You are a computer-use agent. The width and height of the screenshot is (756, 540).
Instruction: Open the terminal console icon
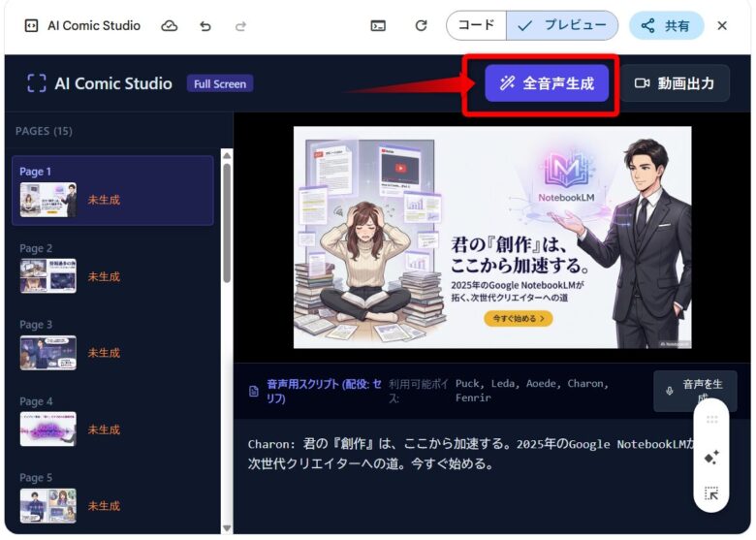pyautogui.click(x=378, y=26)
